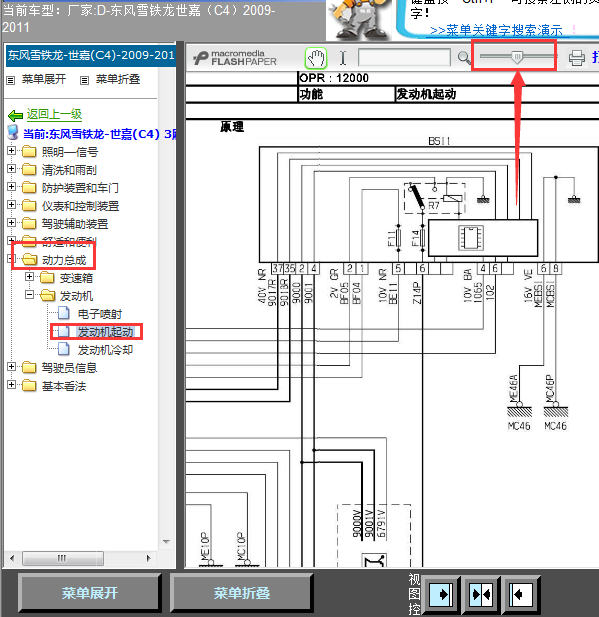The image size is (599, 617).
Task: Click the tree panel scroll down arrow
Action: tap(166, 542)
